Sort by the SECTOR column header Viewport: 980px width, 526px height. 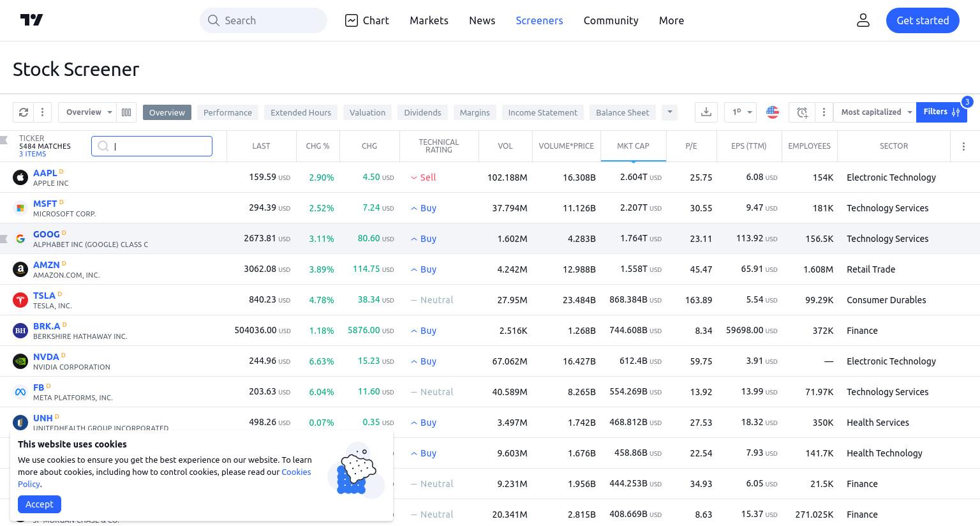tap(894, 146)
